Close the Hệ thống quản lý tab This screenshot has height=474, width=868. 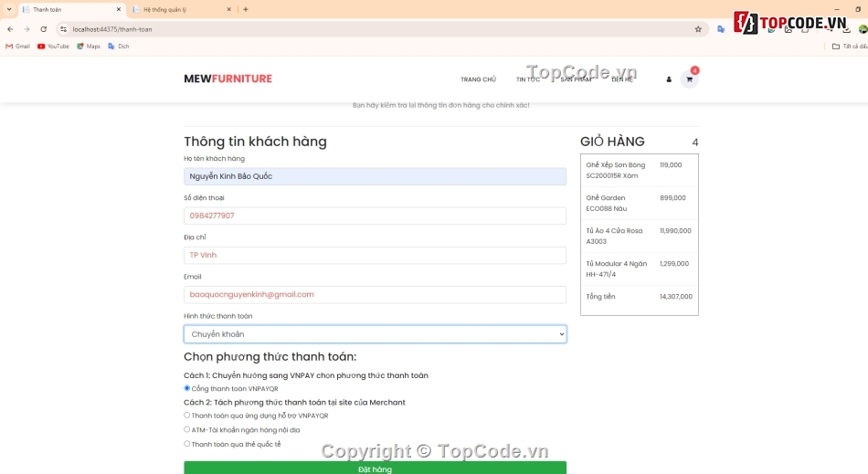point(229,9)
